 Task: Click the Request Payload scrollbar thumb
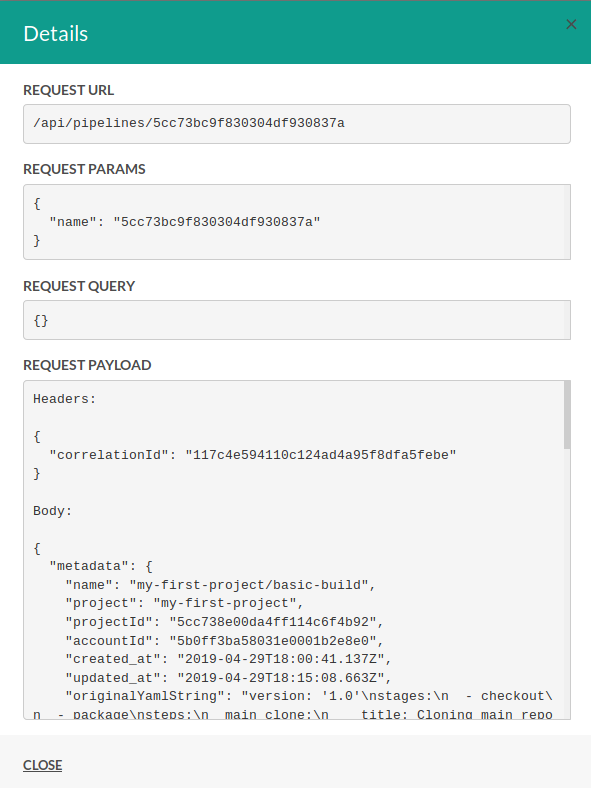pyautogui.click(x=567, y=415)
